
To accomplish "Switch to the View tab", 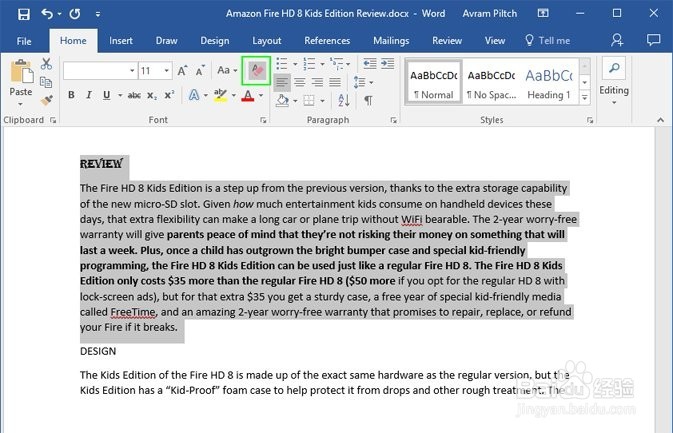I will pyautogui.click(x=495, y=41).
